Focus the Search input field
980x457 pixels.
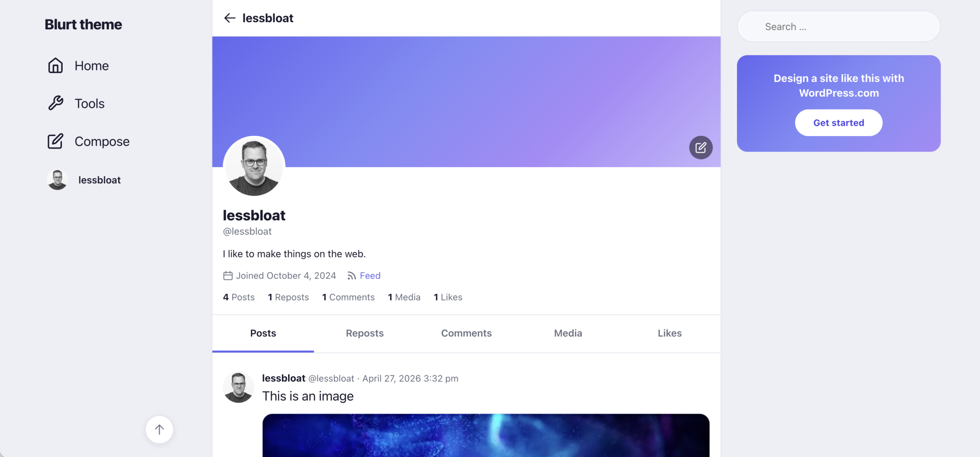838,26
